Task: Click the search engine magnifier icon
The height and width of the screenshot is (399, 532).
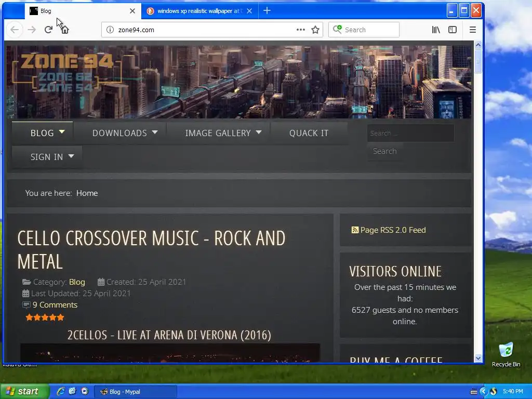Action: pyautogui.click(x=337, y=30)
